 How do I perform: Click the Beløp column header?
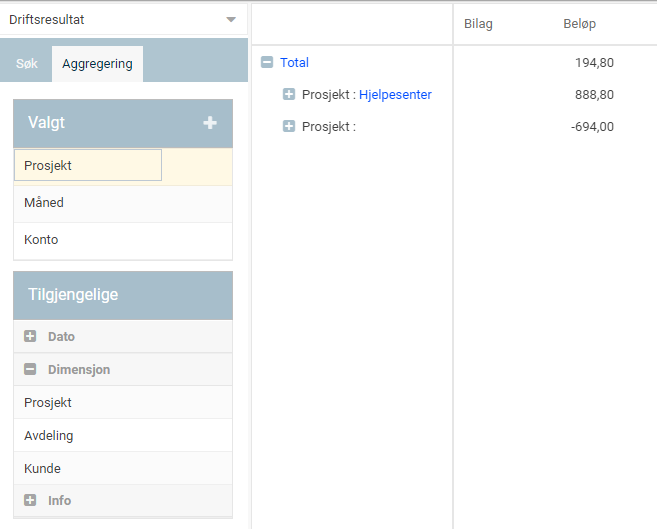point(579,24)
